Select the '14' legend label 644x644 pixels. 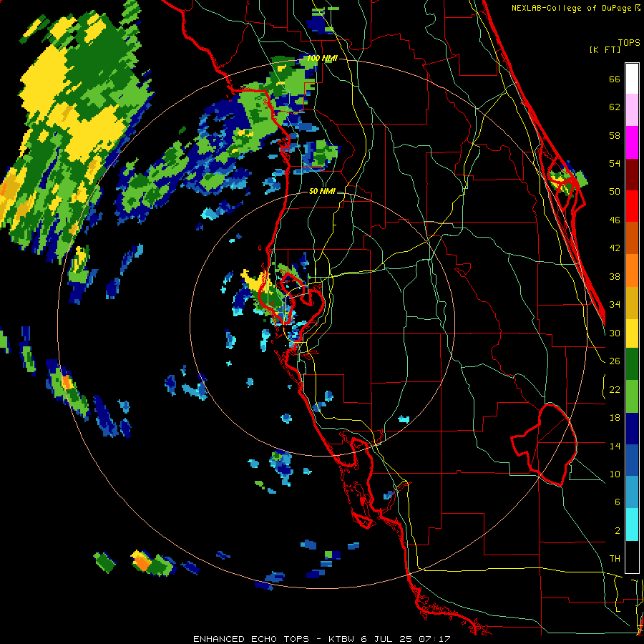coord(615,446)
